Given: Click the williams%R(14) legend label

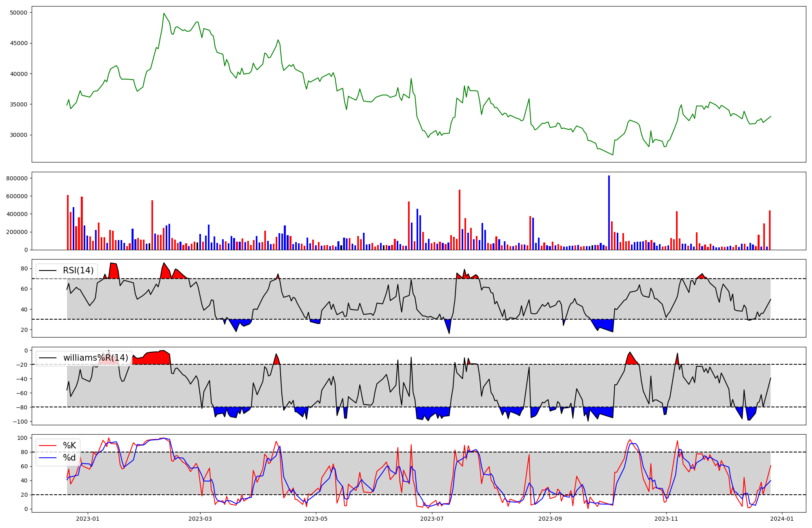Looking at the screenshot, I should (95, 358).
